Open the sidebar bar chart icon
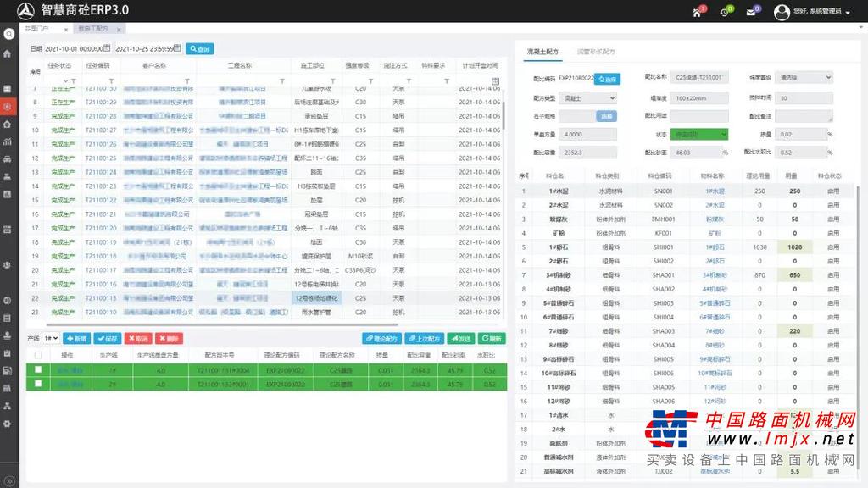The image size is (868, 488). pyautogui.click(x=7, y=141)
